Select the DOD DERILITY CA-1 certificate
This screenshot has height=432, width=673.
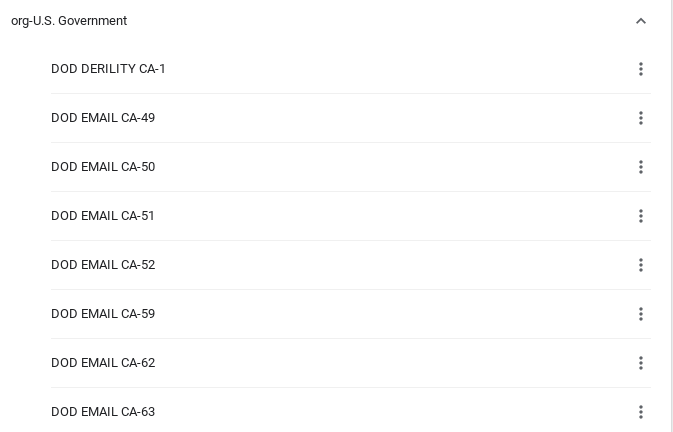108,69
